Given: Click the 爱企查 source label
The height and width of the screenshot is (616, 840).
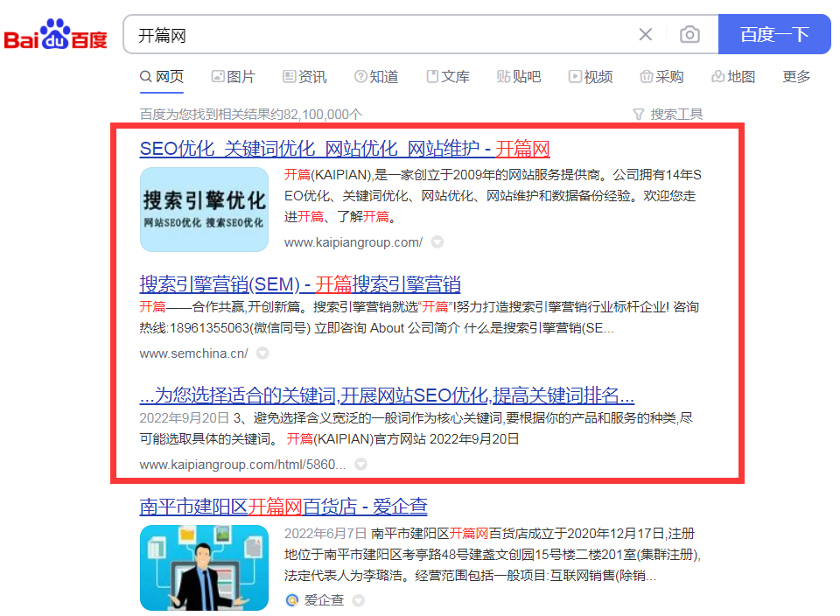Looking at the screenshot, I should (324, 600).
